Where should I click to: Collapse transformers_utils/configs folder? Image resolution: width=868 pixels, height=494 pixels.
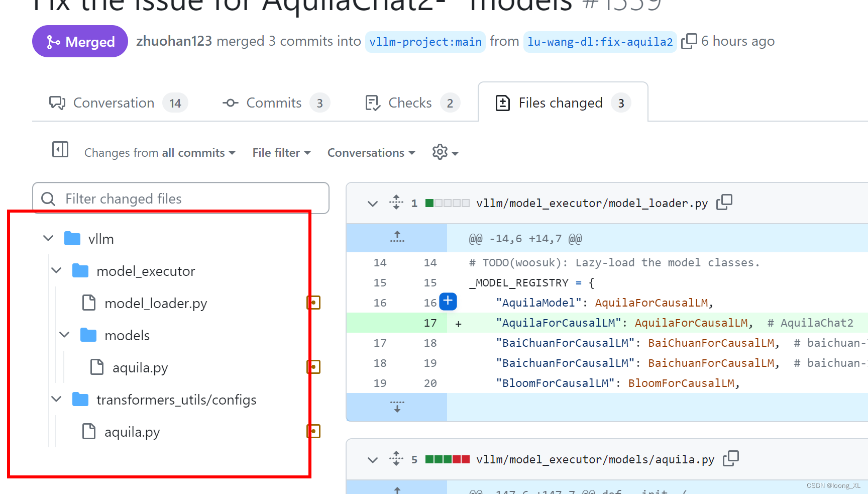56,399
